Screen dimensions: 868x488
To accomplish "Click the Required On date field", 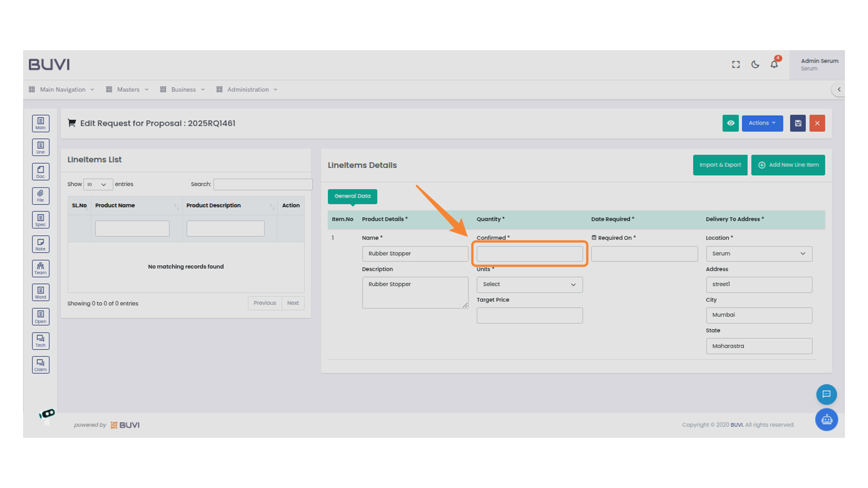I will coord(644,254).
